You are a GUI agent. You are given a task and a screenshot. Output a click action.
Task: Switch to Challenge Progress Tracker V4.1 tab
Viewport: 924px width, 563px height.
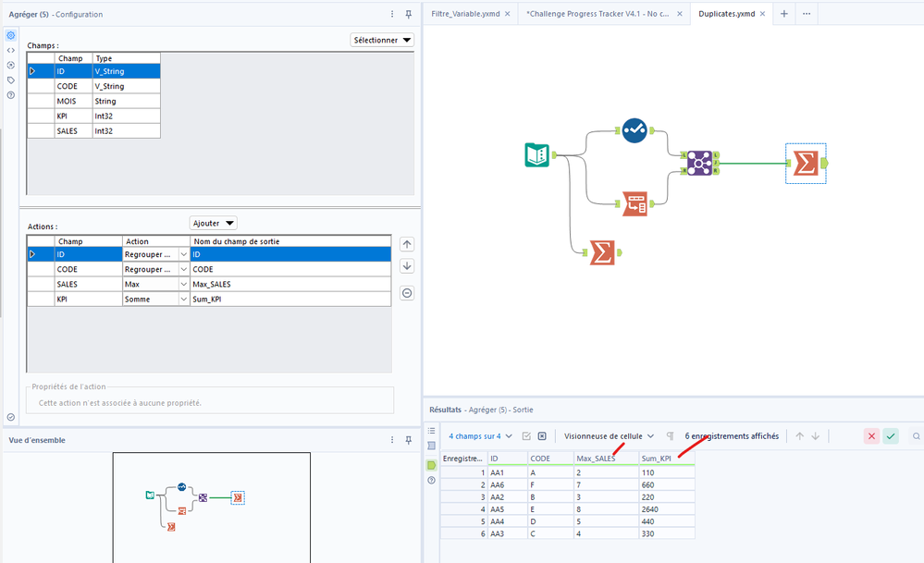[597, 14]
